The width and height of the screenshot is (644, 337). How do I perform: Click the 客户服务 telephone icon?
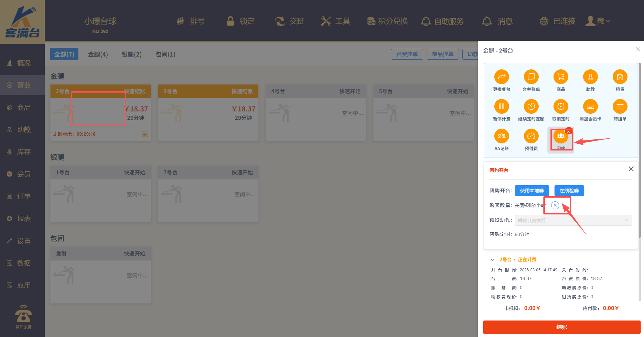click(x=23, y=315)
